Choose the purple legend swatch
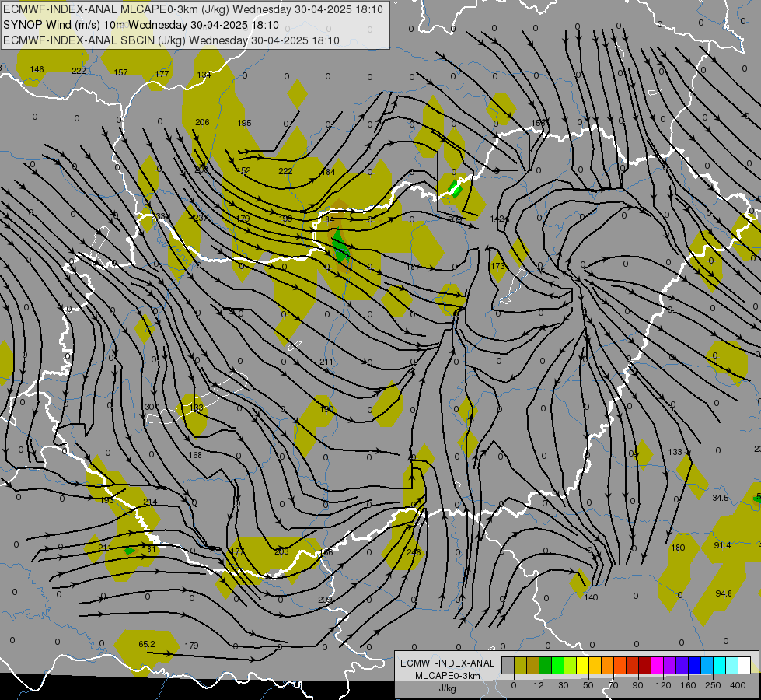This screenshot has height=700, width=761. [670, 665]
